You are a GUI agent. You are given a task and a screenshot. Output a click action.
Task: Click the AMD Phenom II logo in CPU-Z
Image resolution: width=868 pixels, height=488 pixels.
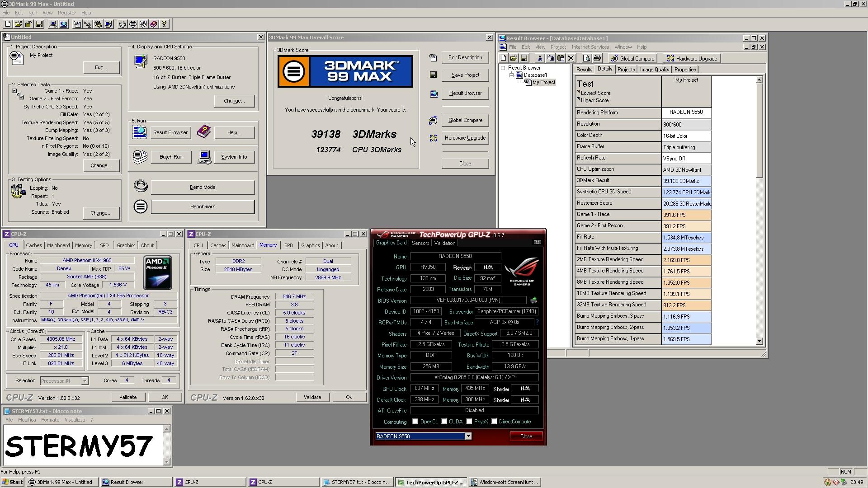[x=157, y=272]
